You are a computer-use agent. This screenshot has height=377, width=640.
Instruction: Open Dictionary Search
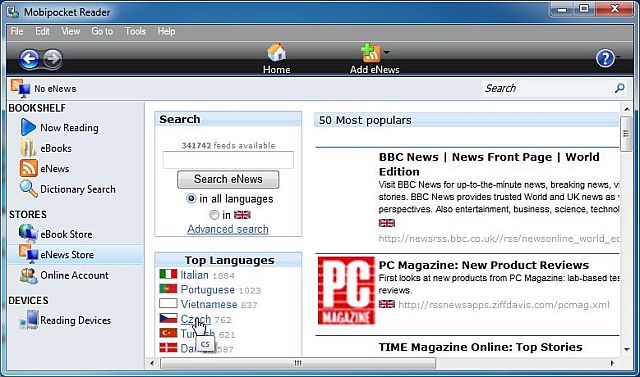pyautogui.click(x=78, y=189)
